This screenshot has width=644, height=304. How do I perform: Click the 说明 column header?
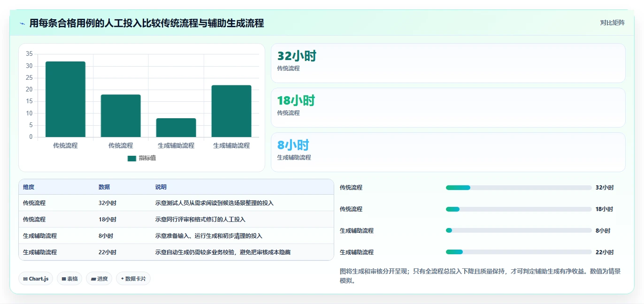tap(161, 187)
